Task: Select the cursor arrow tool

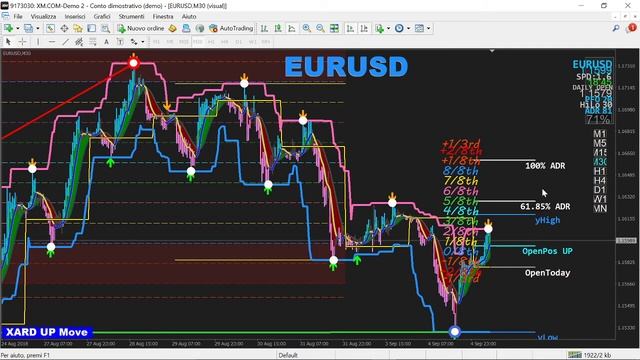Action: click(x=8, y=42)
